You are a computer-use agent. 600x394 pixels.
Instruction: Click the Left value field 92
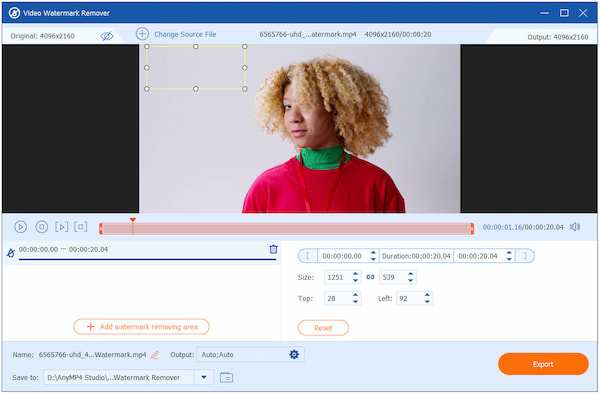[x=409, y=298]
